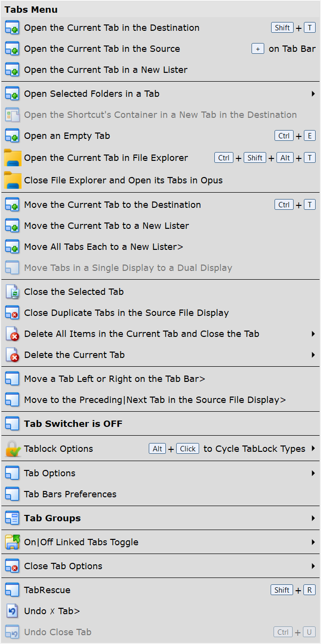Expand the Tab Options submenu arrow
321x644 pixels.
(x=313, y=473)
